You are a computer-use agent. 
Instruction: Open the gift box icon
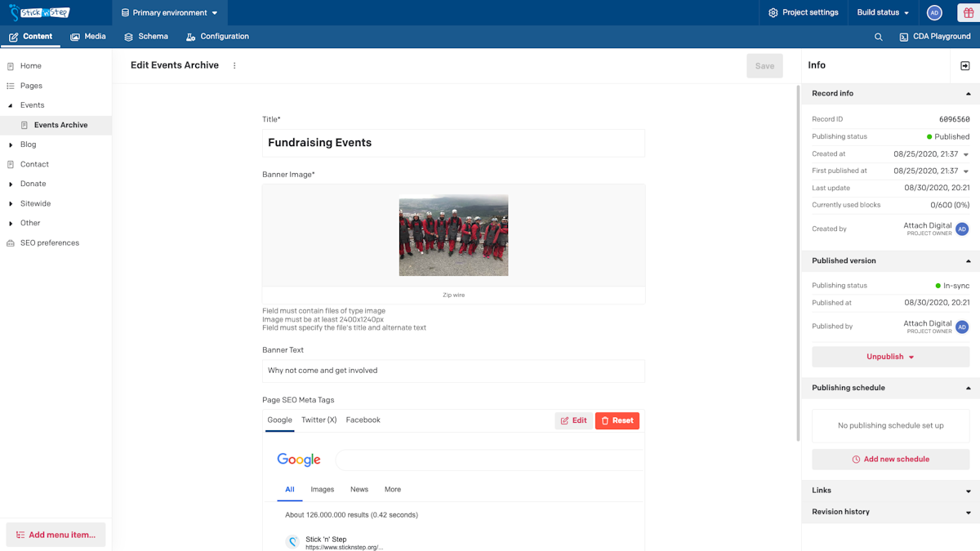point(969,12)
